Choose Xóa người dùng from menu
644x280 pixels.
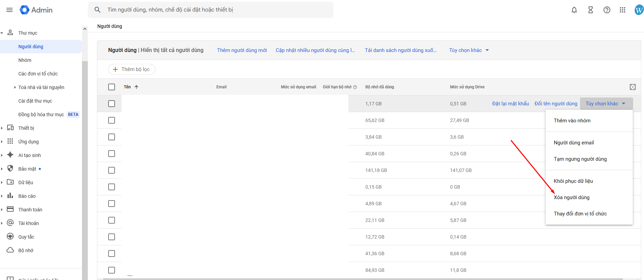tap(572, 197)
